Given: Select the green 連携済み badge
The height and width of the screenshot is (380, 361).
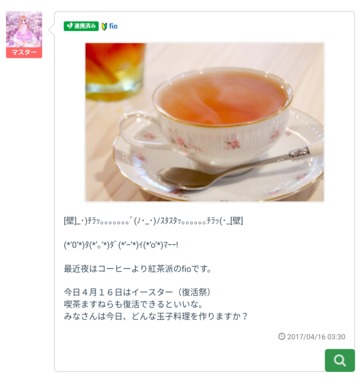Looking at the screenshot, I should [x=81, y=26].
